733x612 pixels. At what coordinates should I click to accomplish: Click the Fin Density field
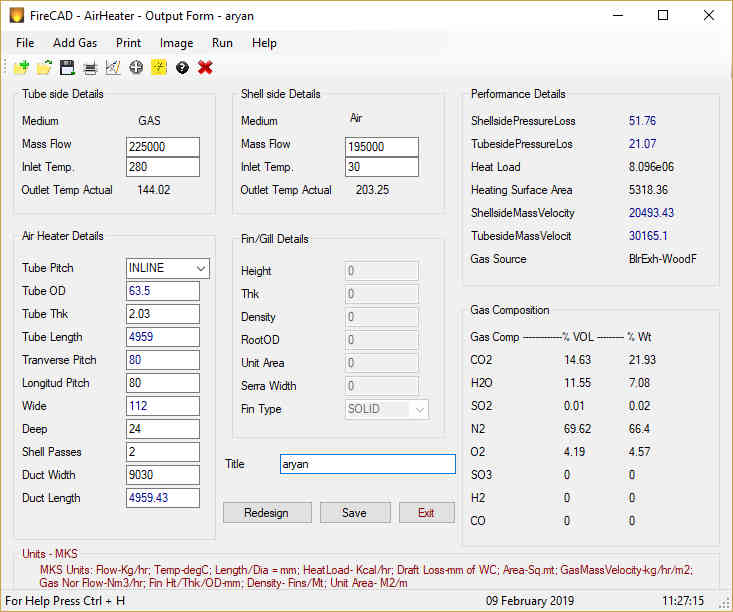pos(381,317)
